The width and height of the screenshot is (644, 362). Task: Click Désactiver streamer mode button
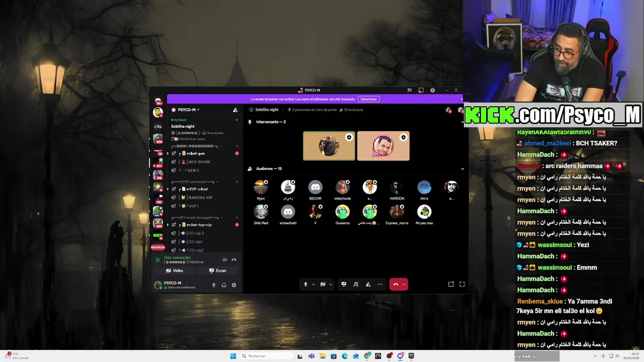click(x=368, y=99)
